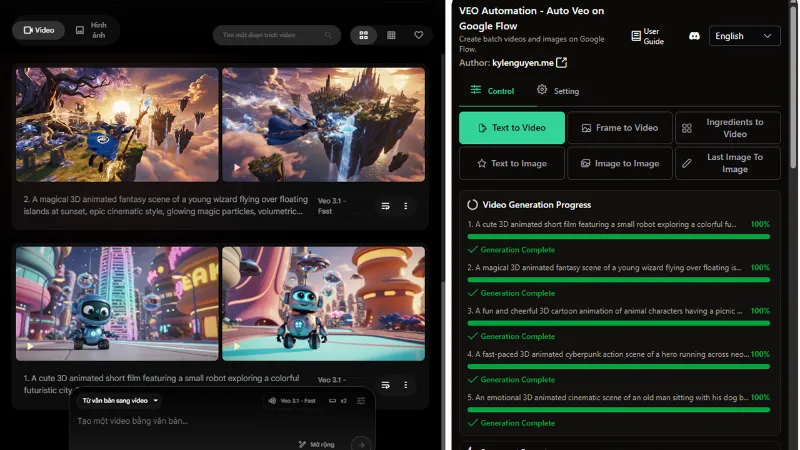Click the Ingredients to Video button

pos(727,128)
